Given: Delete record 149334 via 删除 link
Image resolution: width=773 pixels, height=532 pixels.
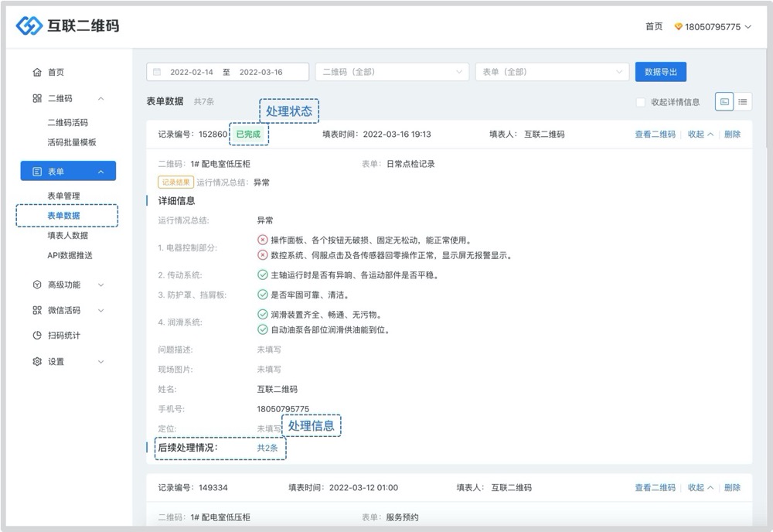Looking at the screenshot, I should pyautogui.click(x=732, y=488).
